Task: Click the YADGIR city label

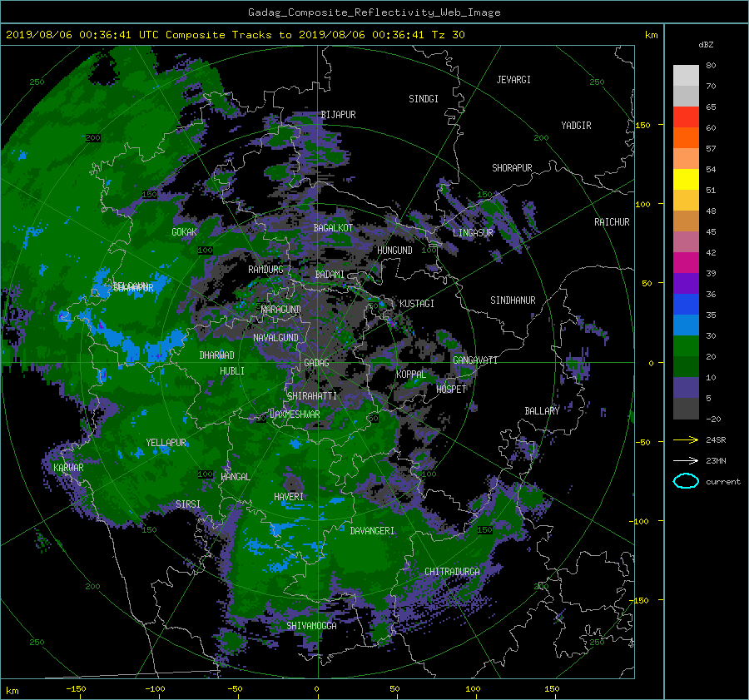Action: (x=576, y=126)
